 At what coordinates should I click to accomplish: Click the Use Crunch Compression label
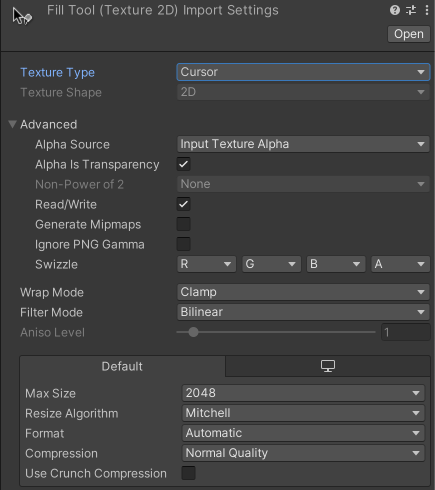click(96, 473)
